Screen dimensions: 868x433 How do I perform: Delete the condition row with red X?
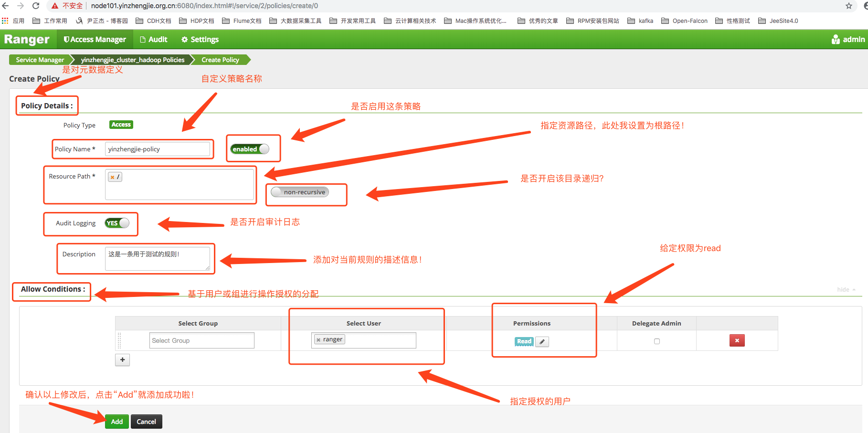click(x=737, y=340)
